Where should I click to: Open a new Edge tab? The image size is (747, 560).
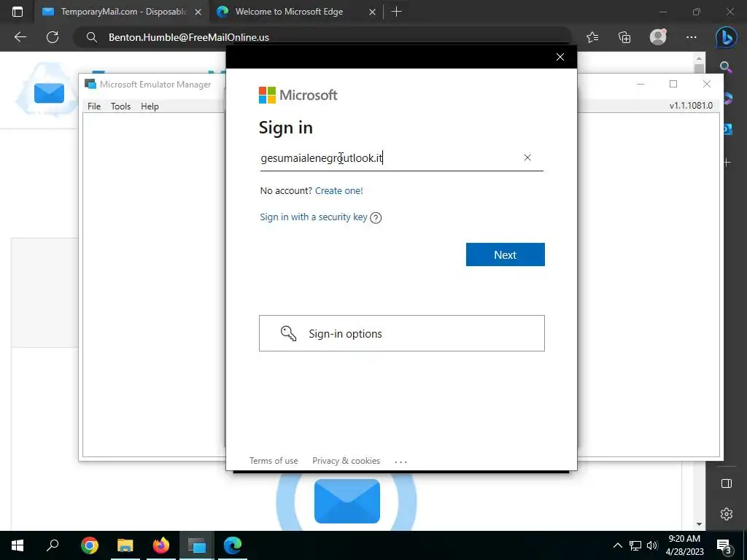pos(396,12)
